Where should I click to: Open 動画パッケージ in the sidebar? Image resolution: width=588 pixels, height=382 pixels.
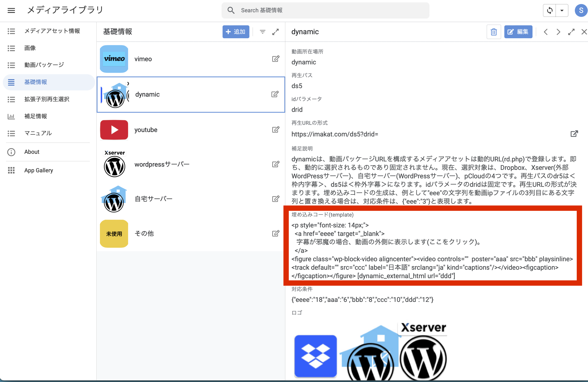coord(44,65)
